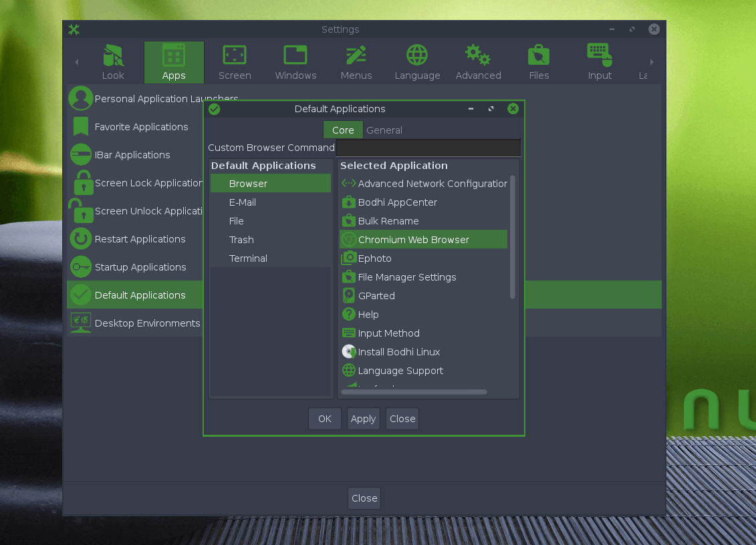
Task: Click the Menus settings icon
Action: (356, 55)
